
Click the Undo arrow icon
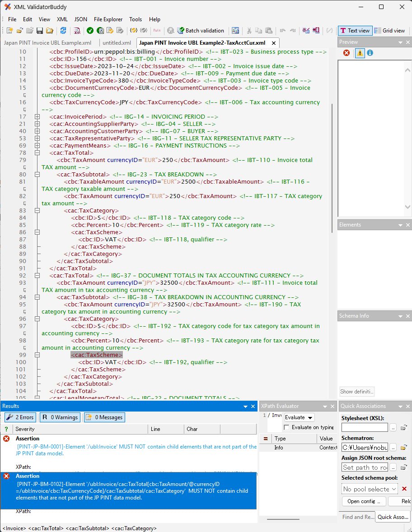pos(283,31)
